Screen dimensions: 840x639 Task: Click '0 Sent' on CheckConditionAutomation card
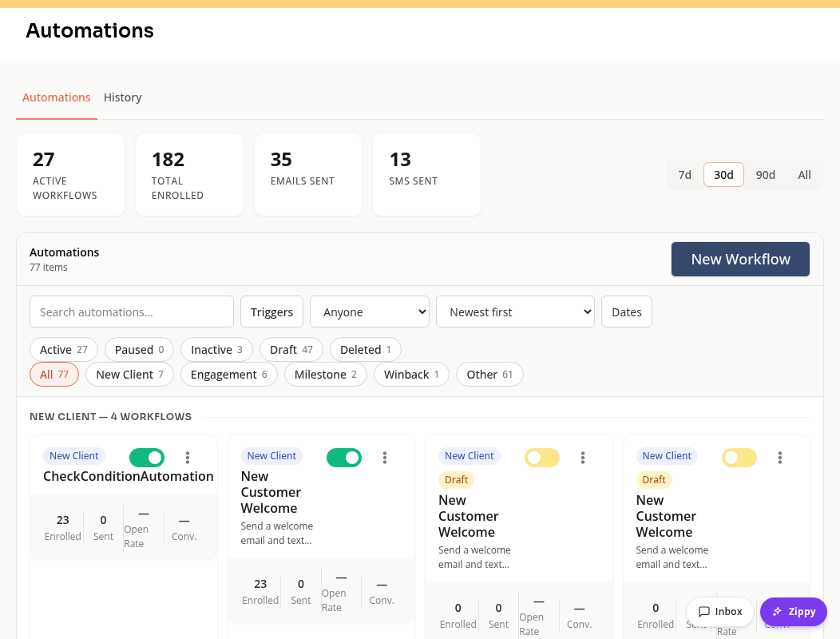point(103,527)
